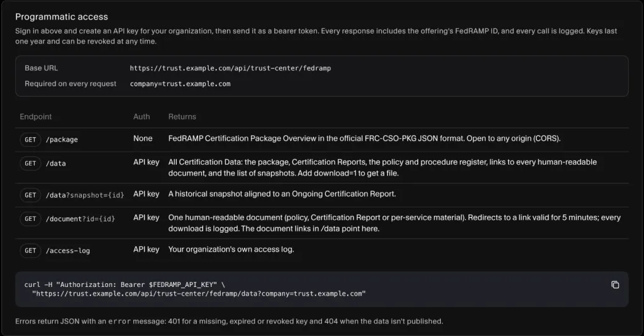Click the Programmatic access heading
The image size is (644, 336).
point(62,17)
